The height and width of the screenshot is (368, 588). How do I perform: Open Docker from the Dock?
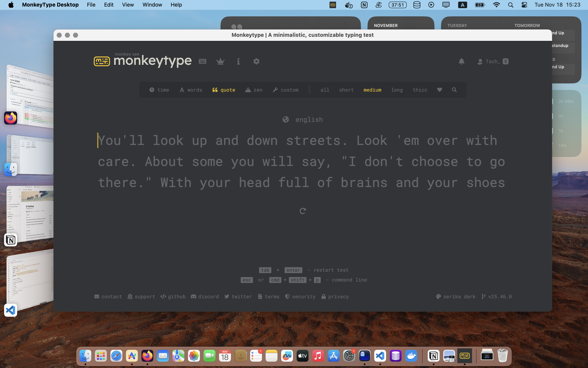(x=411, y=356)
